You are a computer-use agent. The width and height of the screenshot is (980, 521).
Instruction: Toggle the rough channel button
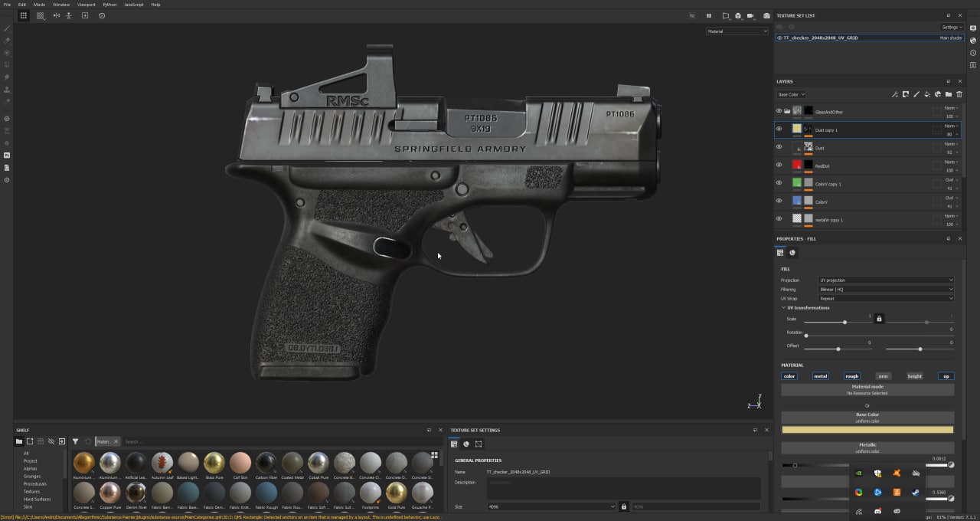coord(851,376)
